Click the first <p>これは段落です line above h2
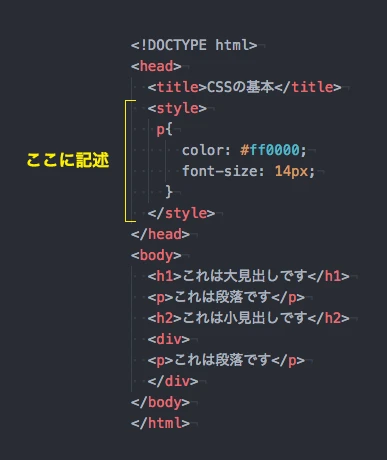387x460 pixels. coord(226,297)
